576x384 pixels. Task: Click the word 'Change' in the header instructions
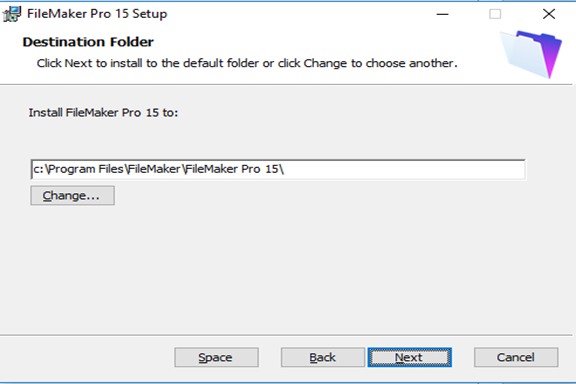tap(325, 63)
